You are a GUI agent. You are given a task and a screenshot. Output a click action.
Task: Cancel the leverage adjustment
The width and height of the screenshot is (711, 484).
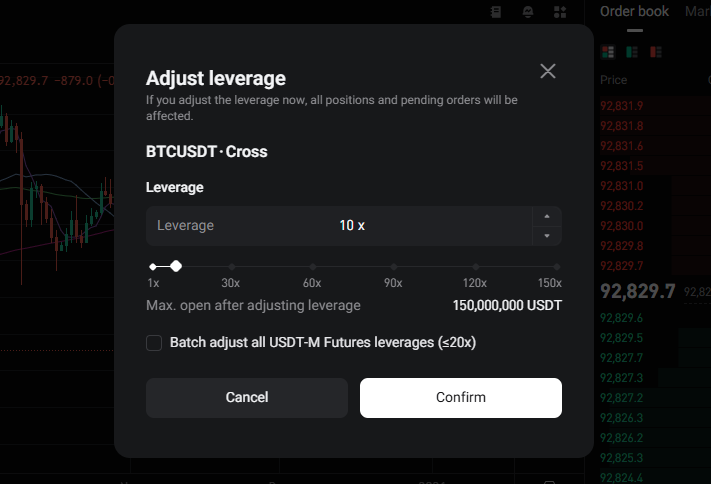247,397
